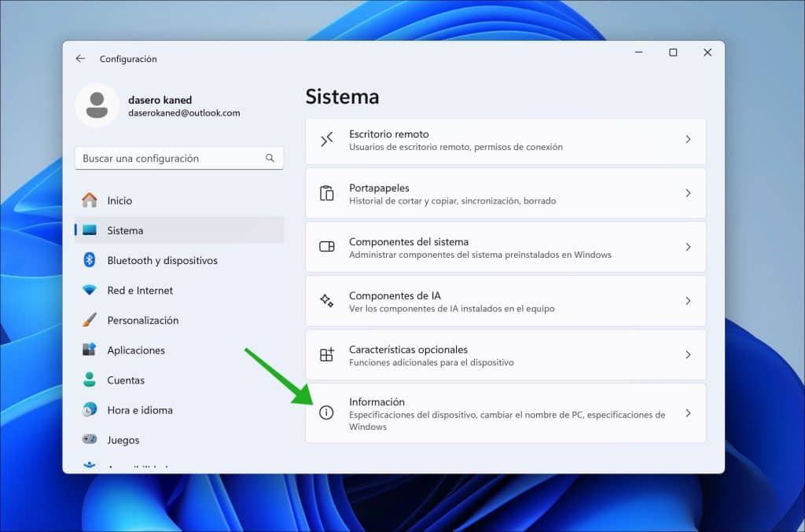Open Cuentas settings section

click(x=179, y=380)
